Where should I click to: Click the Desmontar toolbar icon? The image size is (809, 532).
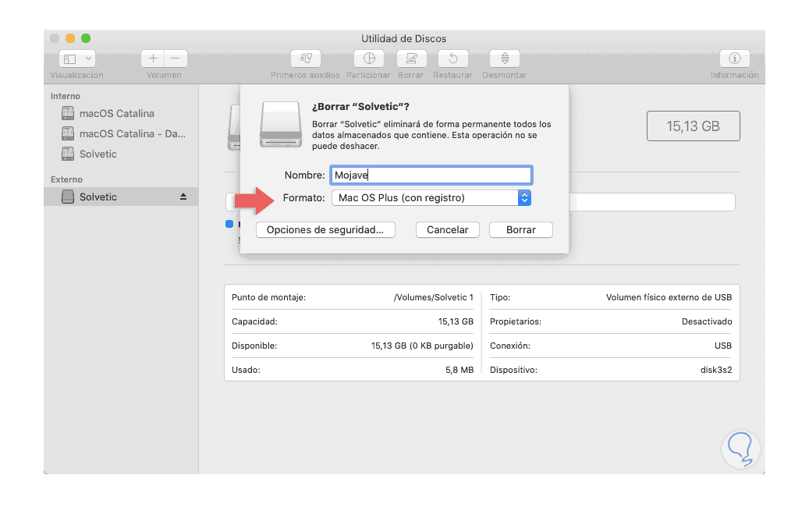[505, 59]
